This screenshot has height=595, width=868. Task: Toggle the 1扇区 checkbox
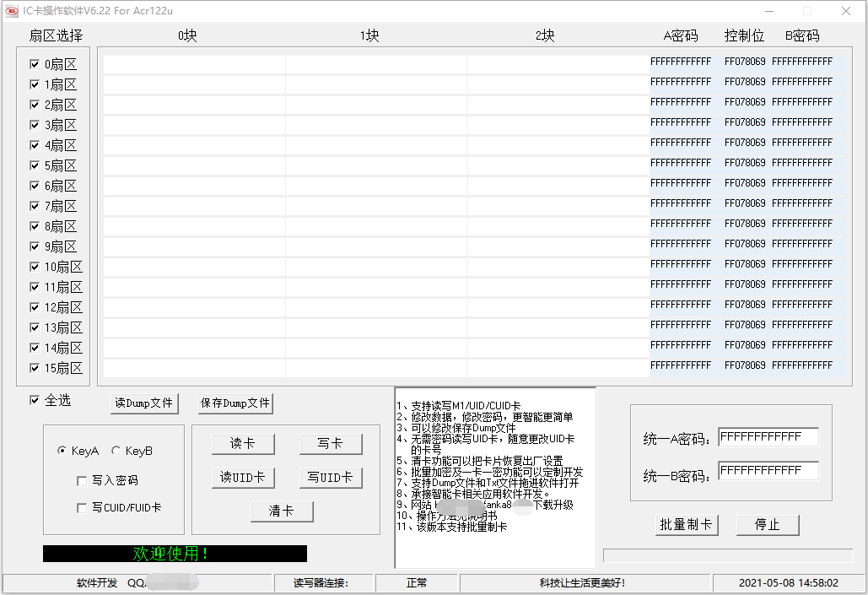(x=35, y=84)
